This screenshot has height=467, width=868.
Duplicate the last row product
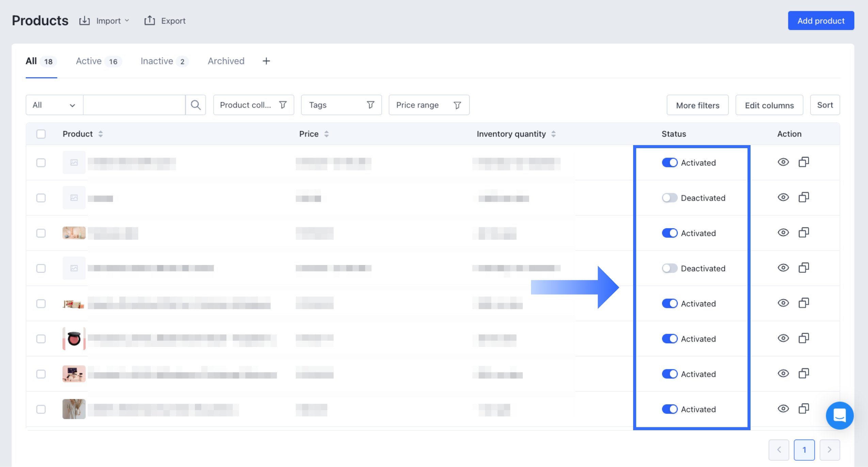804,409
